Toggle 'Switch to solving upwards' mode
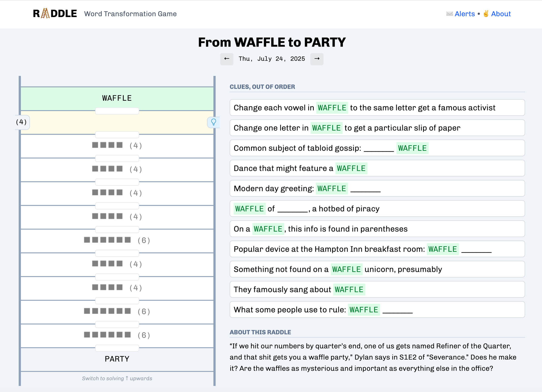542x392 pixels. pos(117,378)
